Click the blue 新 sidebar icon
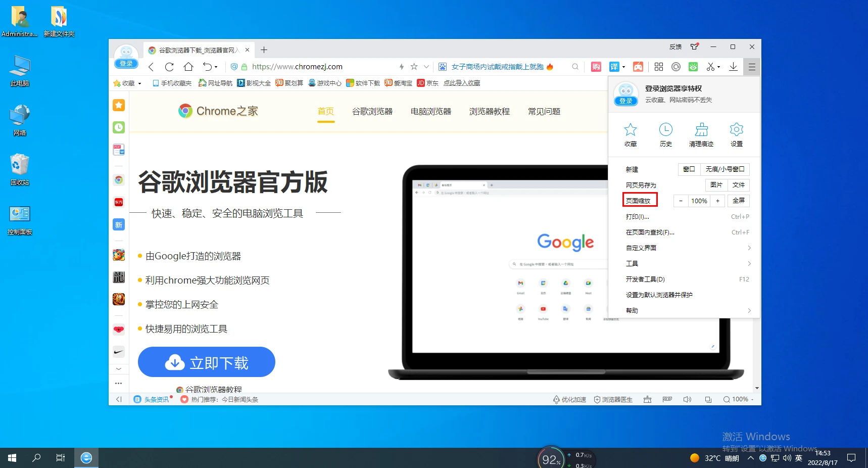This screenshot has height=468, width=868. click(119, 225)
